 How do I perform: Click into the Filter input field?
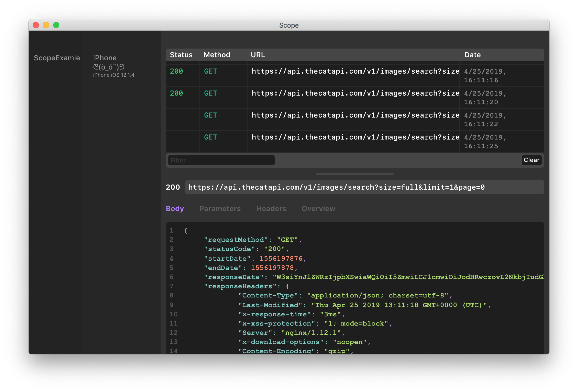tap(221, 160)
